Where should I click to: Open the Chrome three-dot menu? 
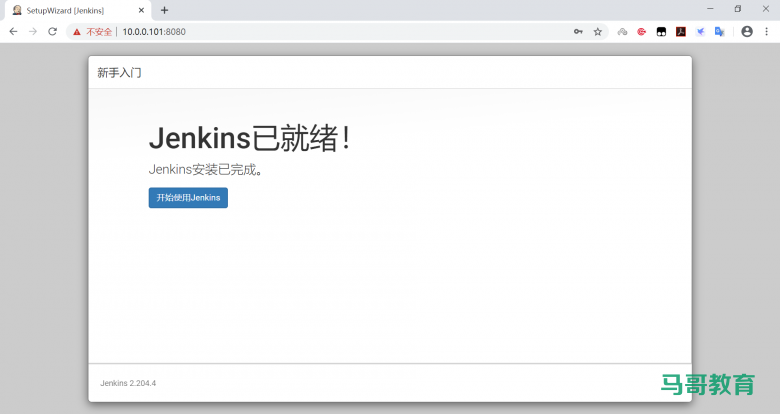point(767,31)
